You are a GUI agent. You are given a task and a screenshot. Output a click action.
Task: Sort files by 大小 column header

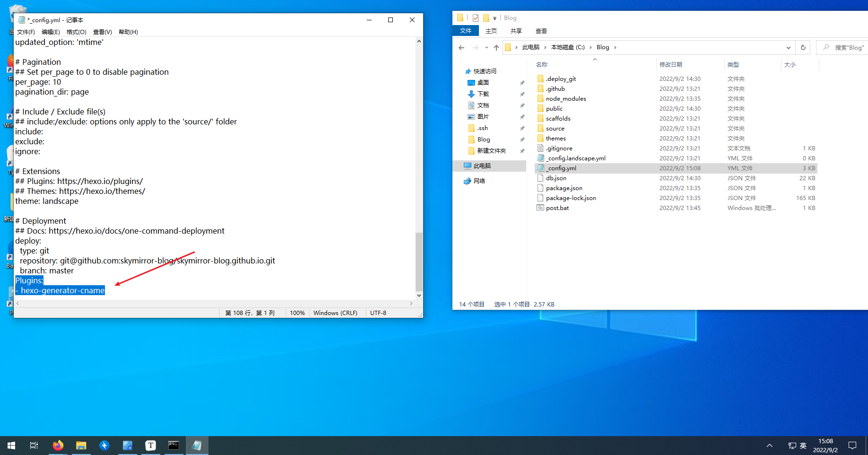click(x=790, y=65)
